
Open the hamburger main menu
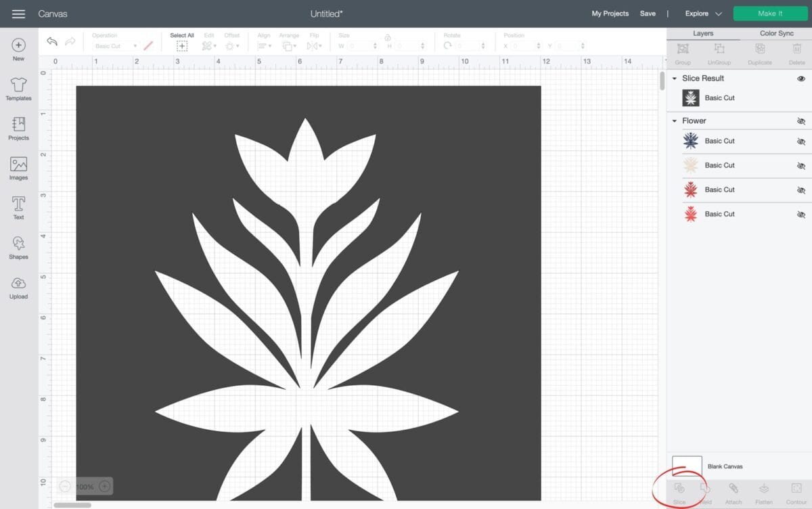click(19, 14)
